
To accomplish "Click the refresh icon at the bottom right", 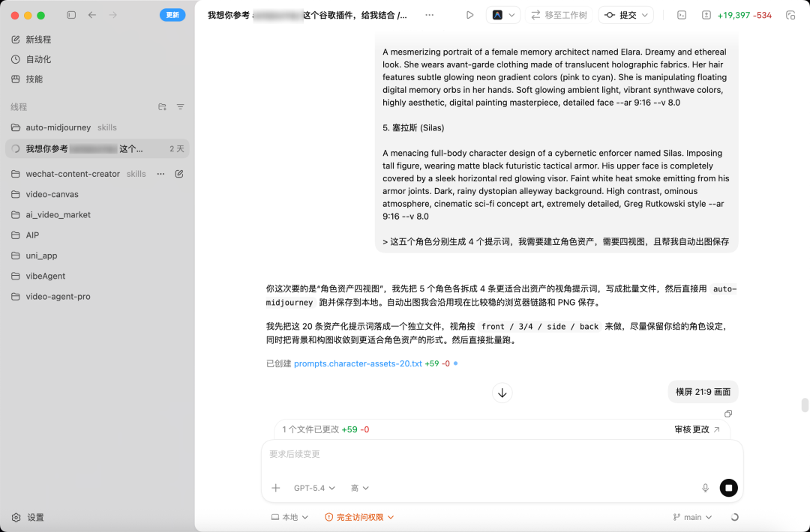I will click(733, 517).
